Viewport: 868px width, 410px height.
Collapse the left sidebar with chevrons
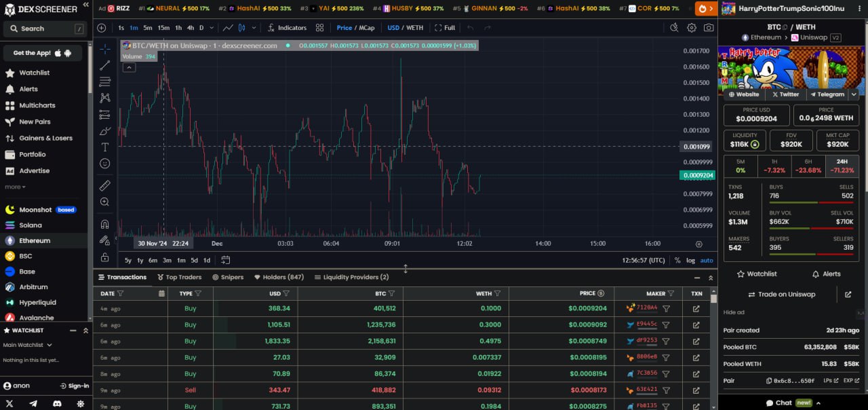coord(85,5)
